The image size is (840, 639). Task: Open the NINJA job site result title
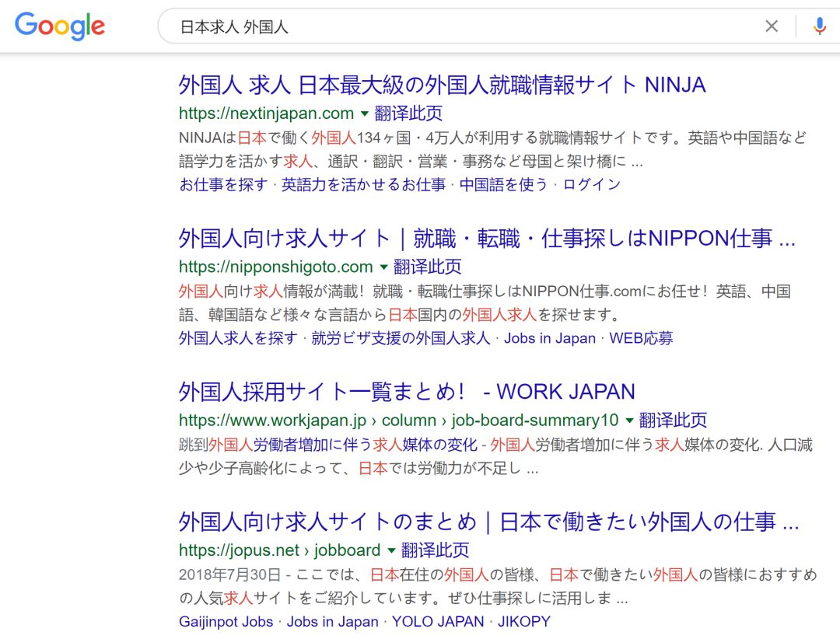click(x=442, y=84)
